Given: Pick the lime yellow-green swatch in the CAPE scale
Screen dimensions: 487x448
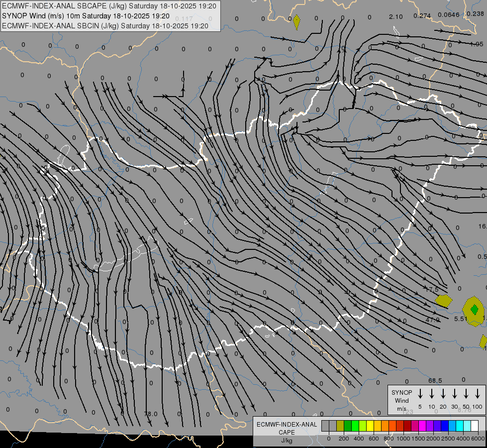Looking at the screenshot, I should (363, 426).
